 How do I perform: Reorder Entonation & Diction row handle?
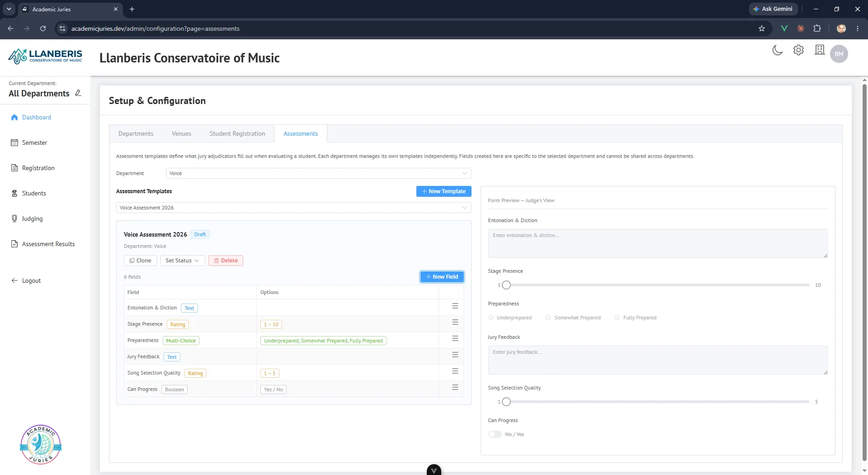(455, 306)
